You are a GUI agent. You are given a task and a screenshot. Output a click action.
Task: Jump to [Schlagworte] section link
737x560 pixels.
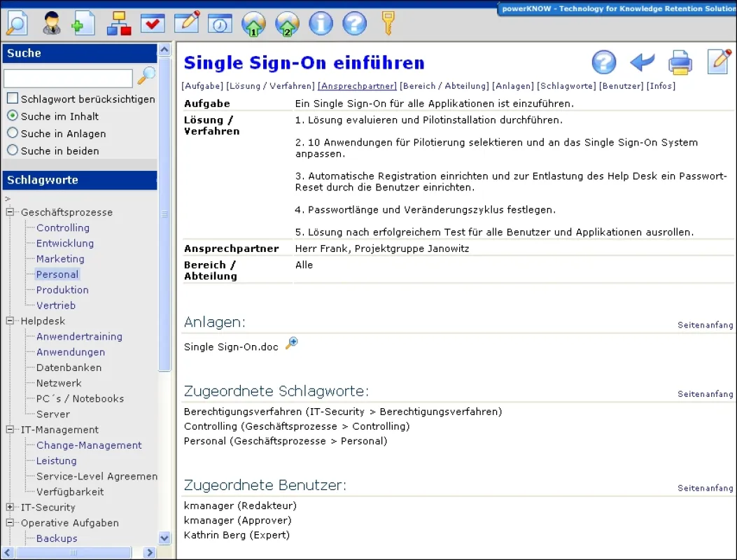click(566, 86)
